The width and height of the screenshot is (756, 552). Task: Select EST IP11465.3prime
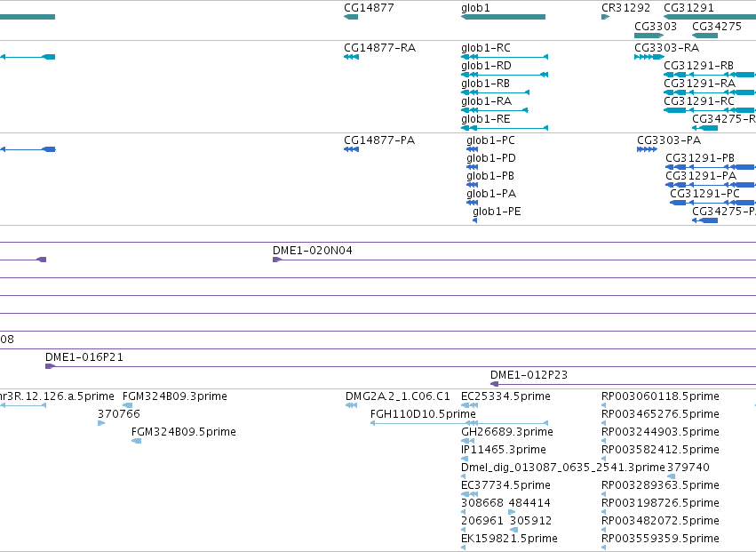(x=504, y=450)
